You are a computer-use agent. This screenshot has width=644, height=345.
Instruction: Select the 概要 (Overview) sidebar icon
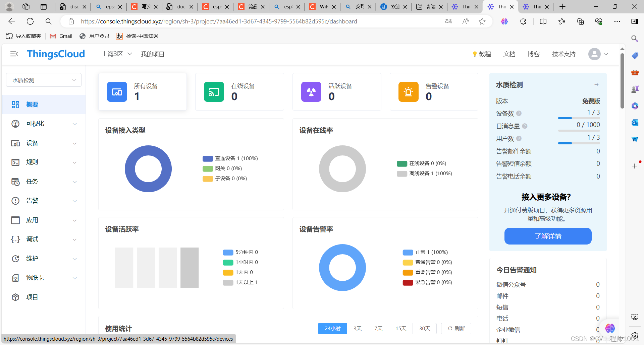click(x=15, y=105)
